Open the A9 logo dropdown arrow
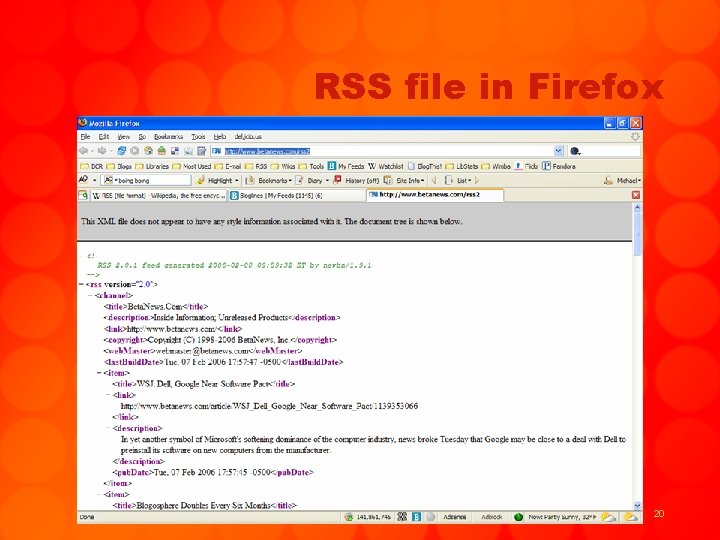The height and width of the screenshot is (540, 720). pos(95,180)
